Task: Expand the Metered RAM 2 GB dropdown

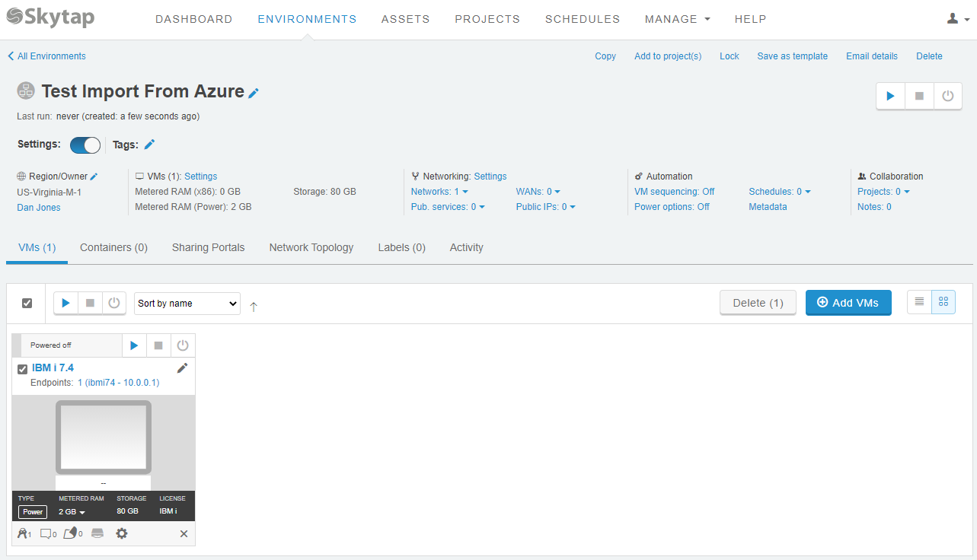Action: (x=71, y=511)
